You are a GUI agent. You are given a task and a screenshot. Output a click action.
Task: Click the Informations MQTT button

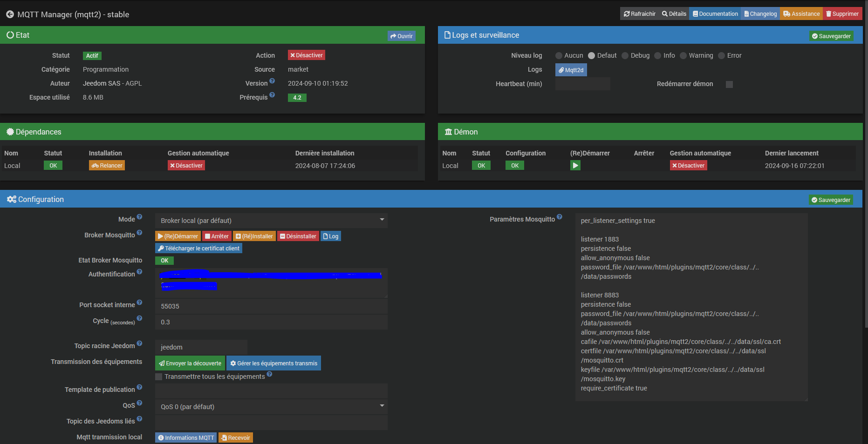(186, 437)
